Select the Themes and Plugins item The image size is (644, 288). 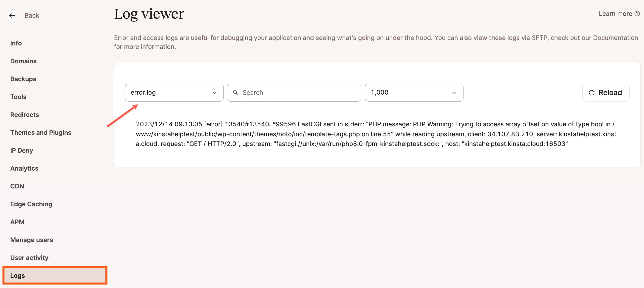click(x=41, y=133)
